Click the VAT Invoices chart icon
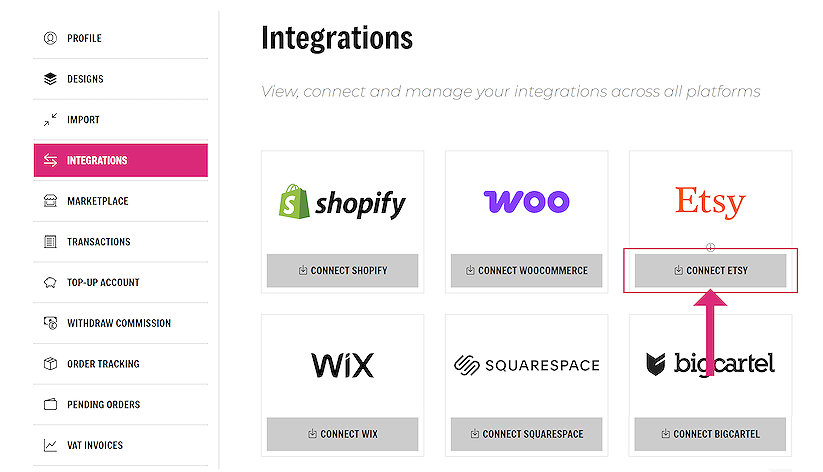Image resolution: width=823 pixels, height=472 pixels. pyautogui.click(x=50, y=446)
